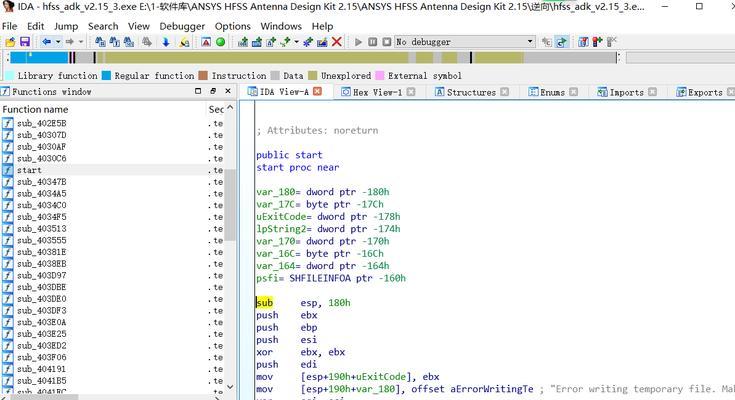
Task: Click the first binoculars text search icon
Action: (100, 42)
